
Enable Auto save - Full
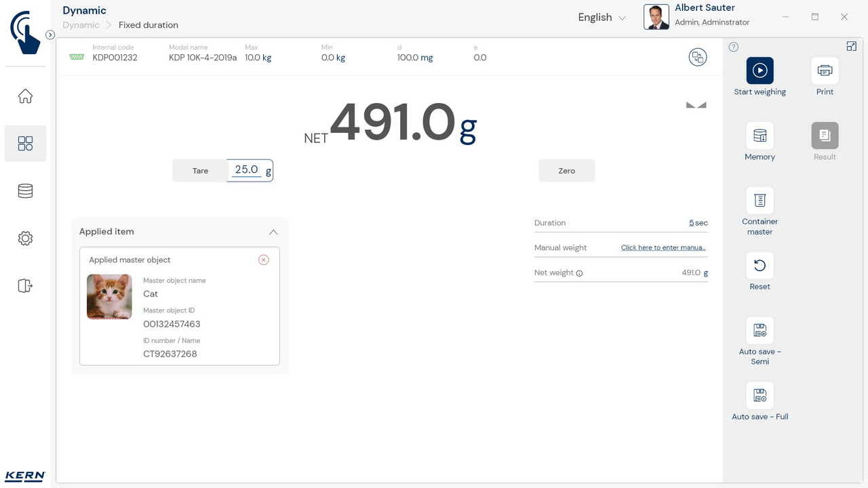pos(759,396)
